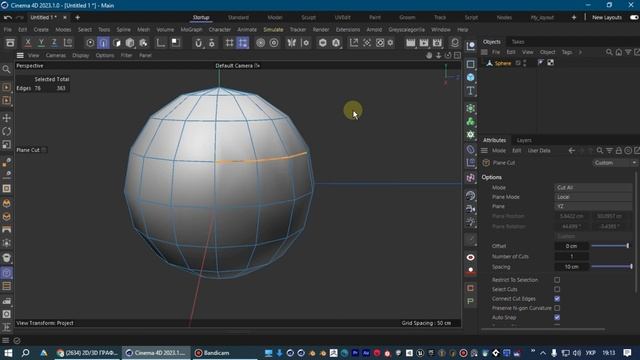Click the Number of Cuts field
Image resolution: width=640 pixels, height=360 pixels.
571,256
